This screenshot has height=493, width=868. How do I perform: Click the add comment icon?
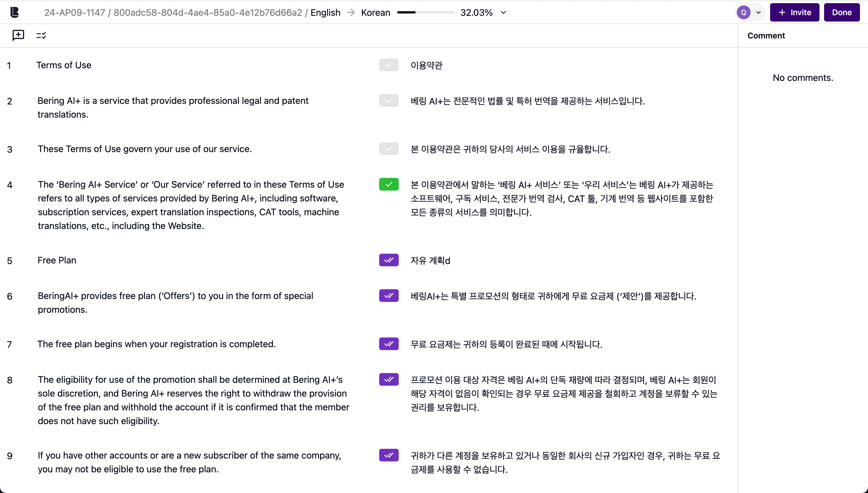point(18,35)
